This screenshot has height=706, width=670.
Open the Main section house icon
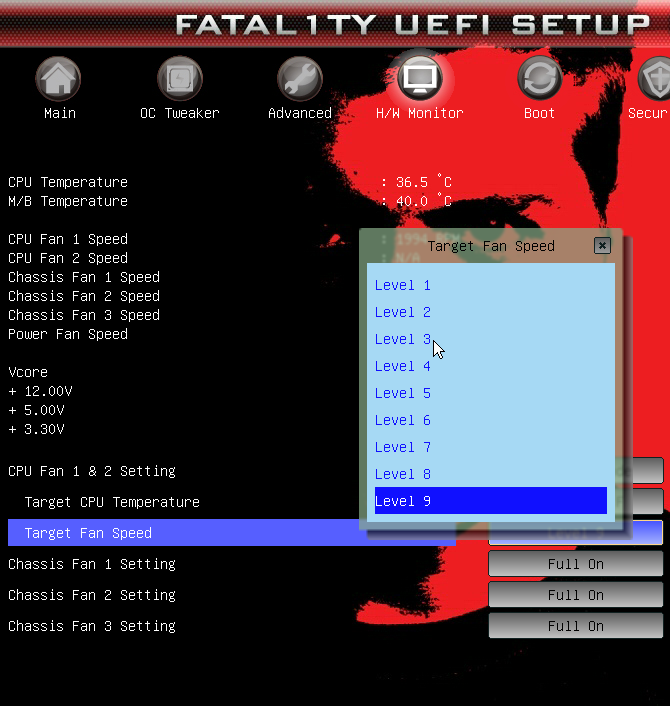[x=58, y=79]
